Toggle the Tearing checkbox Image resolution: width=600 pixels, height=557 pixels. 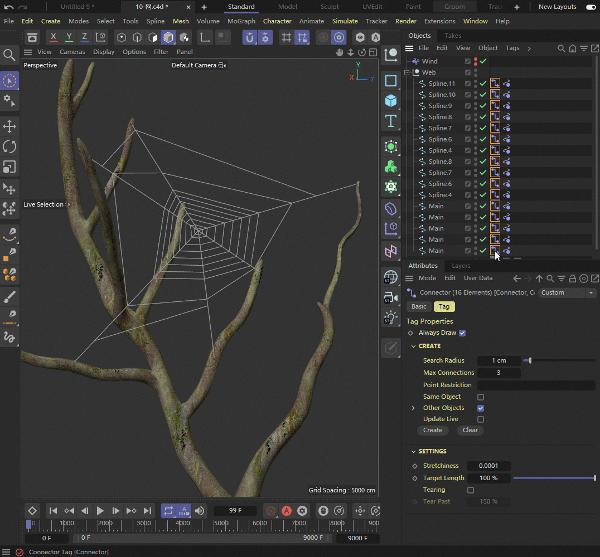click(471, 490)
